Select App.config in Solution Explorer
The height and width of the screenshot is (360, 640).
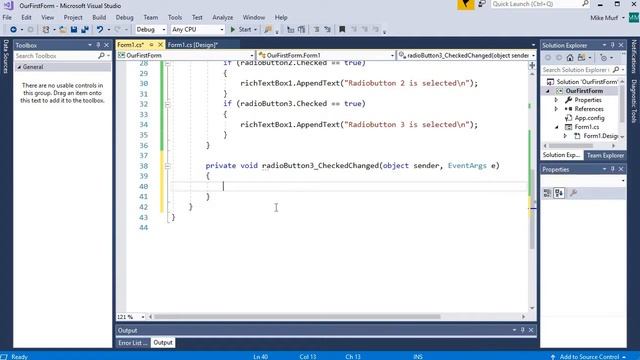(589, 118)
